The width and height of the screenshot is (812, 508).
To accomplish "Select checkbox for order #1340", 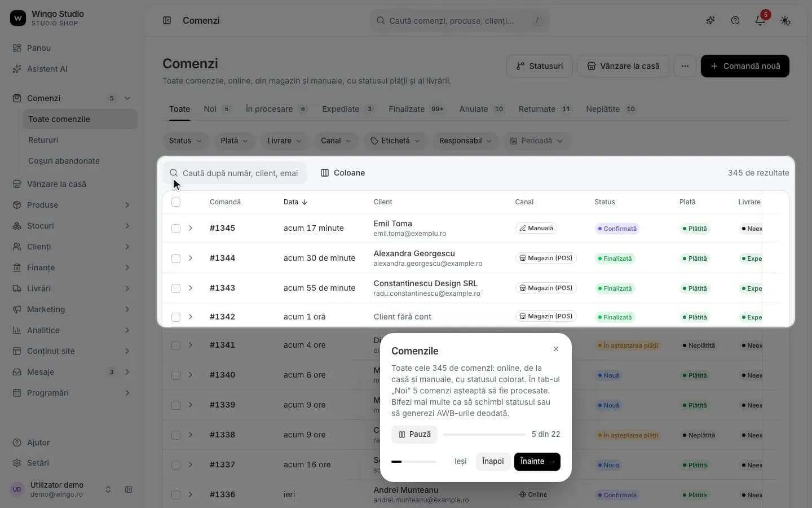I will 176,375.
